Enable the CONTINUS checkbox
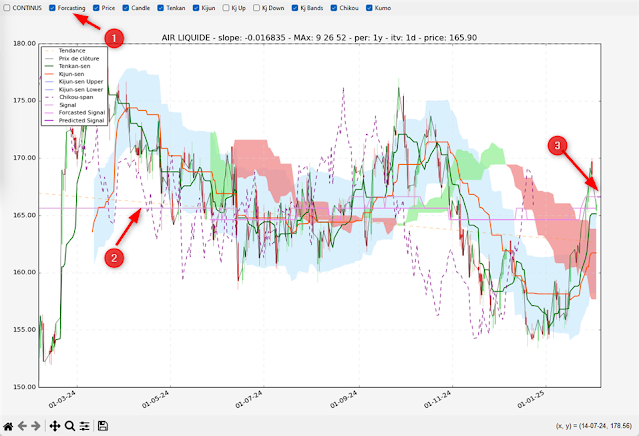This screenshot has width=639, height=436. 6,8
